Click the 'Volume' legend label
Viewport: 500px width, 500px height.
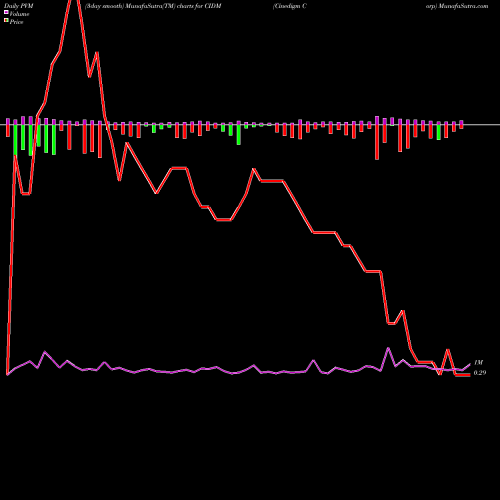pyautogui.click(x=19, y=14)
